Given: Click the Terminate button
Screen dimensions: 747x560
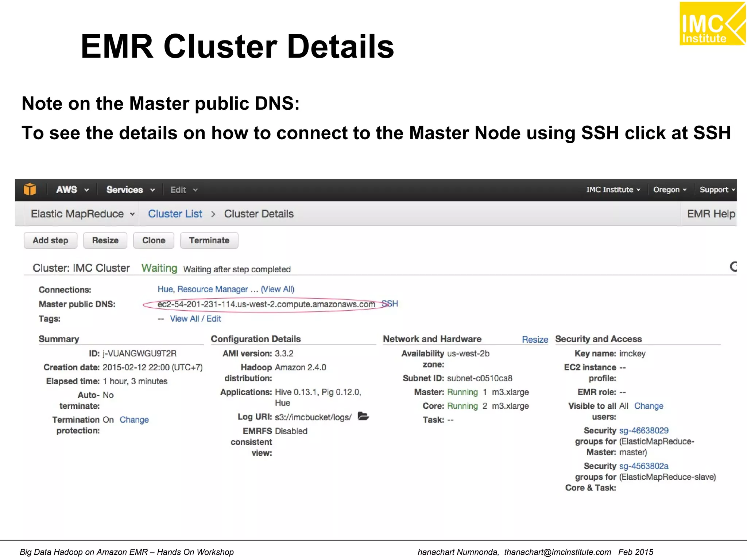Looking at the screenshot, I should click(x=209, y=240).
